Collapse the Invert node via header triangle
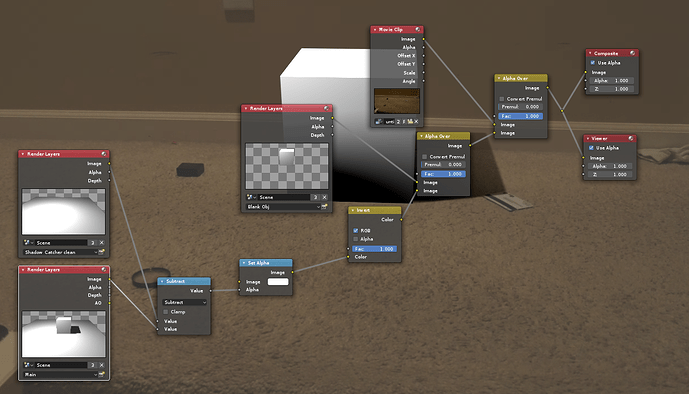Viewport: 689px width, 394px height. [352, 210]
